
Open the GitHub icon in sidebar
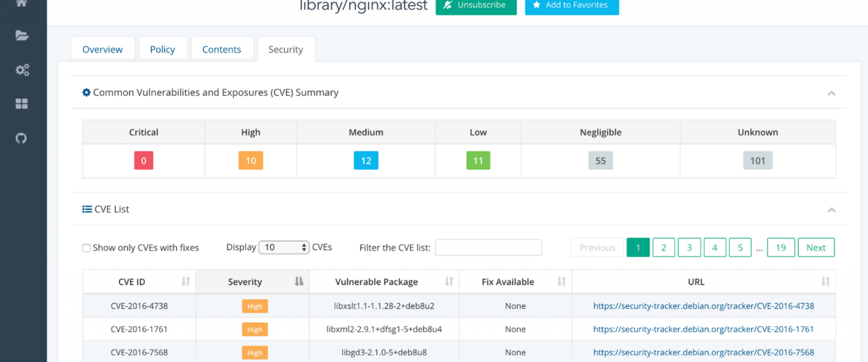point(21,138)
